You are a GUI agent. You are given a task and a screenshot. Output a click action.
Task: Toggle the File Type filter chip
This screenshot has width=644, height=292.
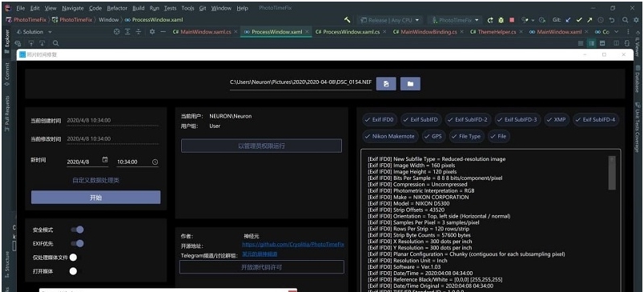pos(466,136)
